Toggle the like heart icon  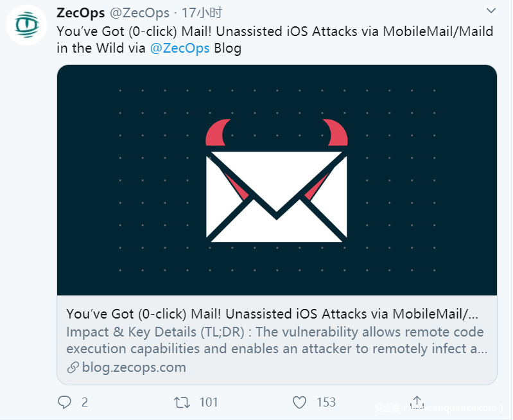point(299,403)
